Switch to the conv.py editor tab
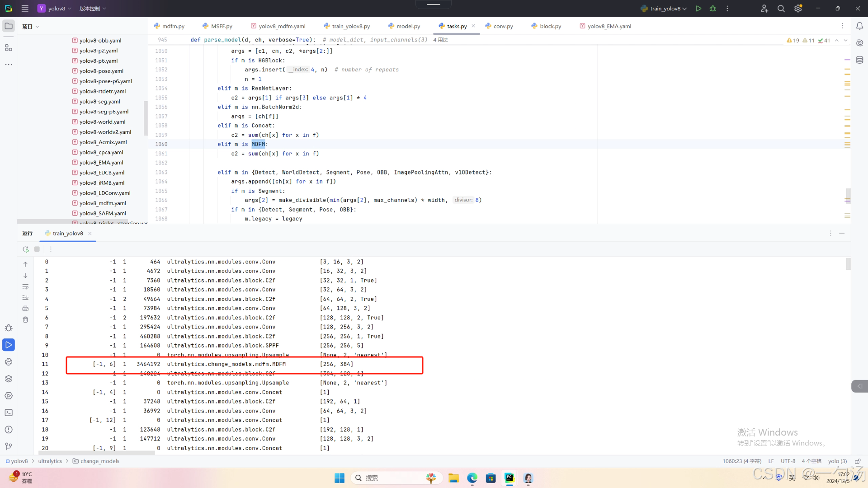Image resolution: width=868 pixels, height=488 pixels. [x=503, y=26]
